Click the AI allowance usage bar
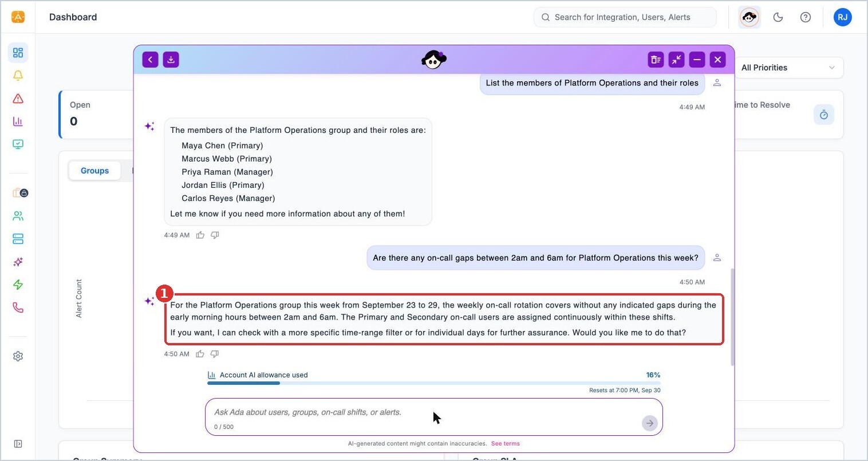 (x=434, y=383)
